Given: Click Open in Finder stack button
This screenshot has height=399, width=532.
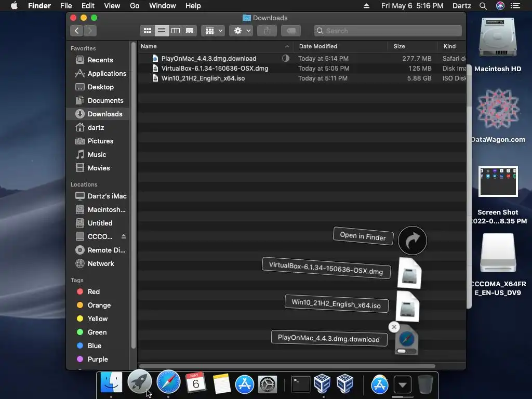Looking at the screenshot, I should click(x=412, y=241).
